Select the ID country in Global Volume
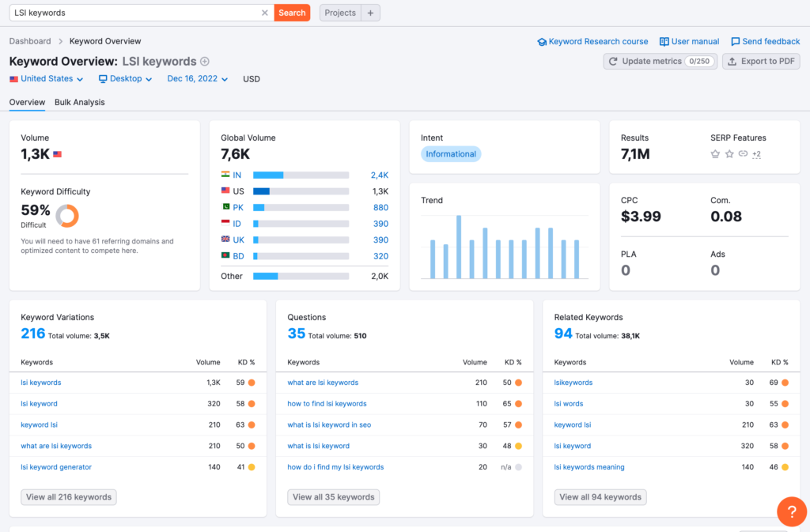Image resolution: width=810 pixels, height=532 pixels. (237, 224)
